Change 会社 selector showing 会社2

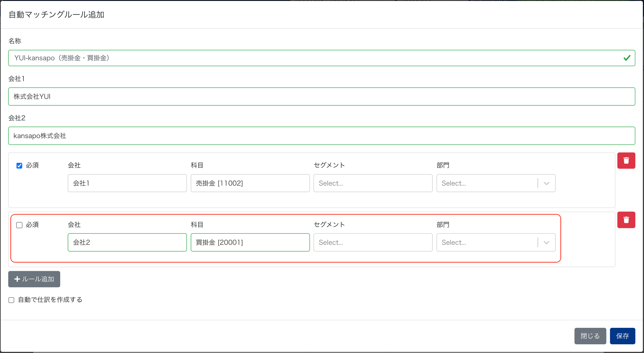[x=127, y=242]
